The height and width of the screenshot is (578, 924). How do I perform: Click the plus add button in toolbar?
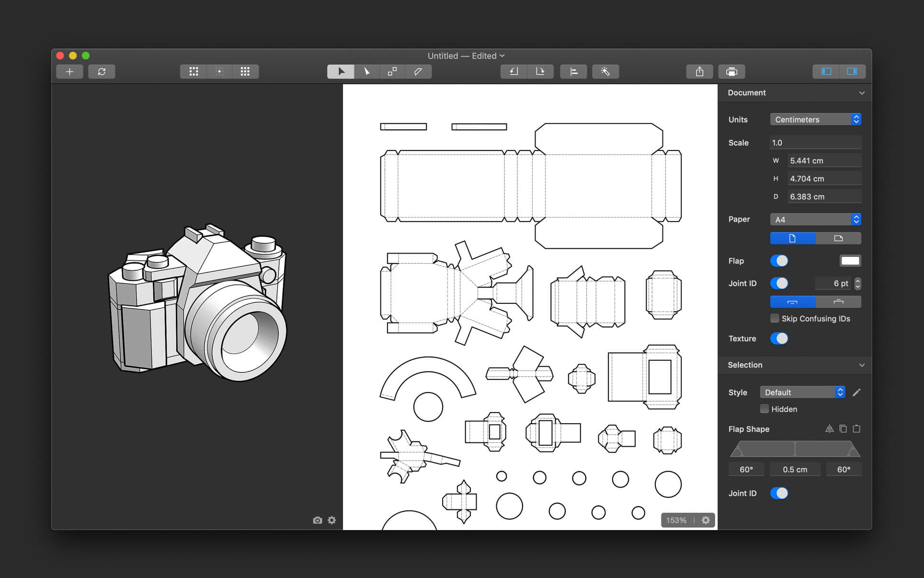[x=69, y=71]
